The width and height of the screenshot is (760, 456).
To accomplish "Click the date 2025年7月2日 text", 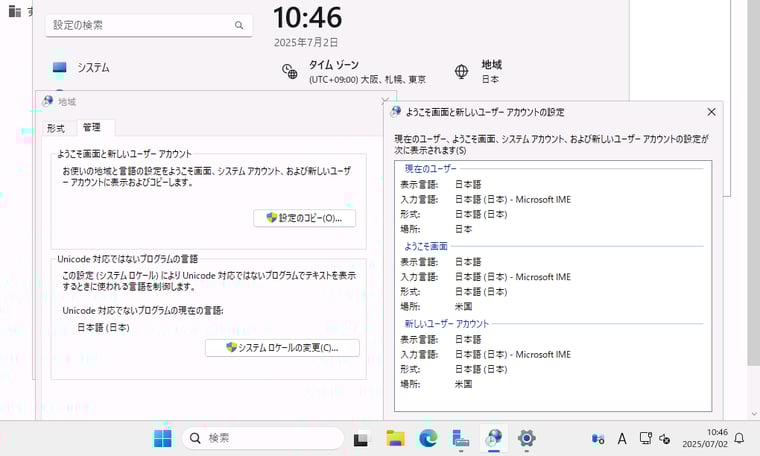I will tap(306, 43).
